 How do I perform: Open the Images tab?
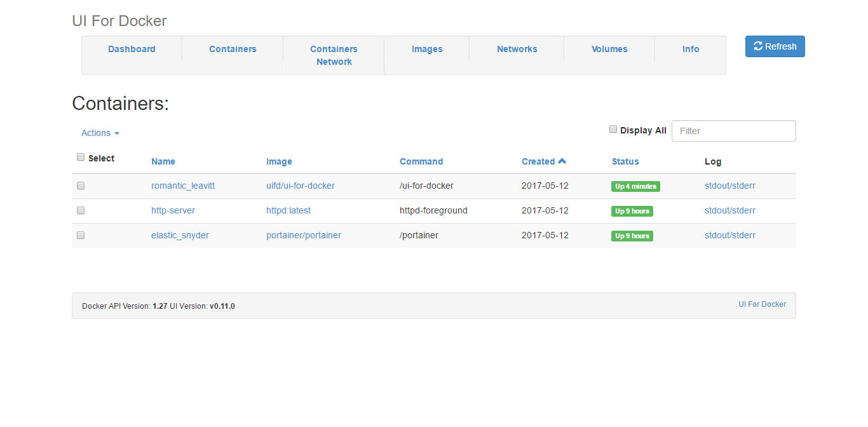click(426, 49)
